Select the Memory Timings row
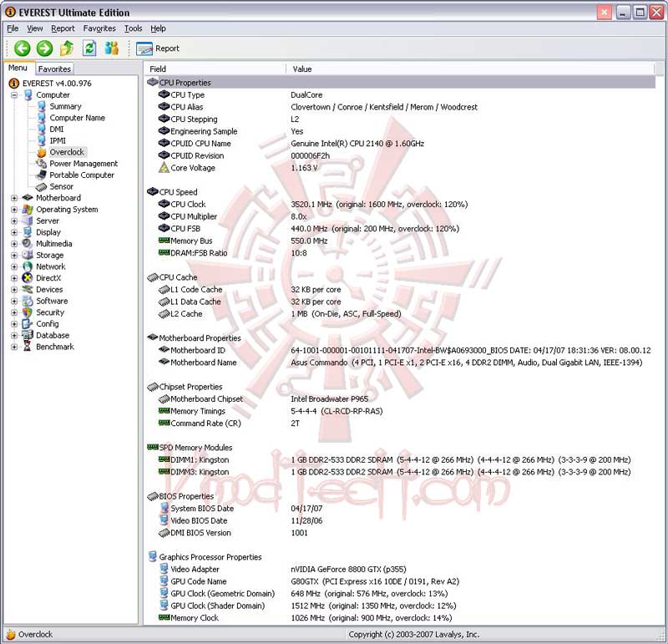The height and width of the screenshot is (644, 668). click(401, 411)
